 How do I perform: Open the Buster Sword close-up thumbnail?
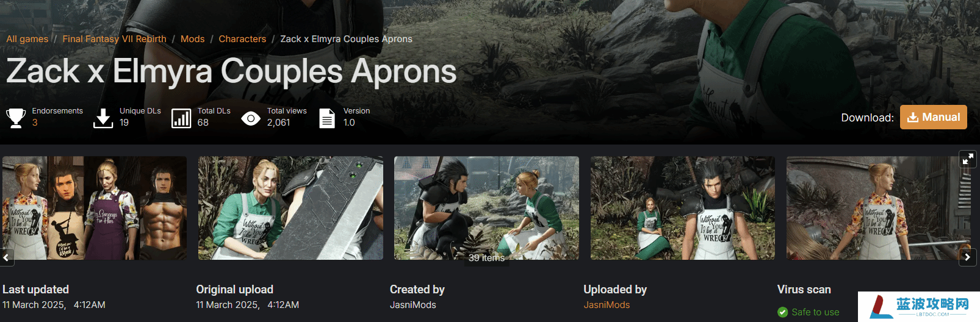point(290,208)
